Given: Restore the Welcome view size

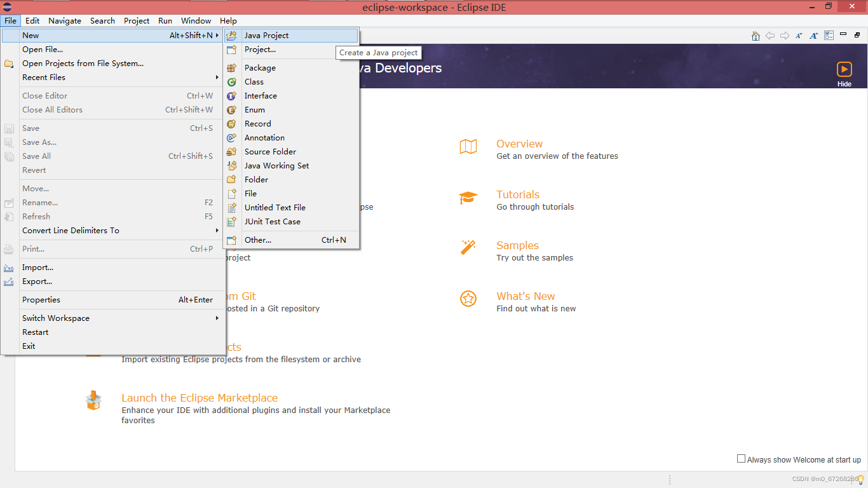Looking at the screenshot, I should tap(857, 35).
